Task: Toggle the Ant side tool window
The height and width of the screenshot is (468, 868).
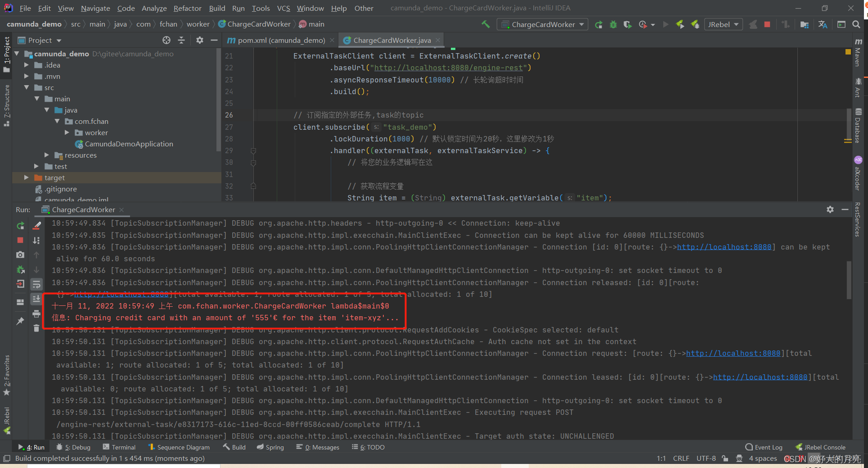Action: point(858,87)
